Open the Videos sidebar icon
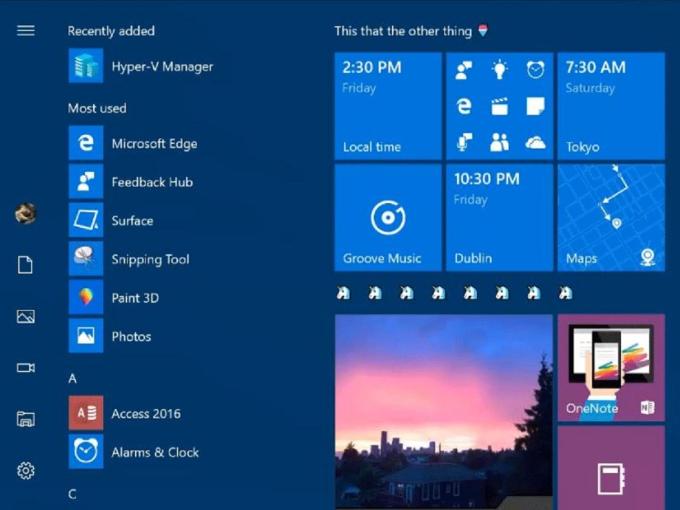The width and height of the screenshot is (680, 510). [26, 368]
